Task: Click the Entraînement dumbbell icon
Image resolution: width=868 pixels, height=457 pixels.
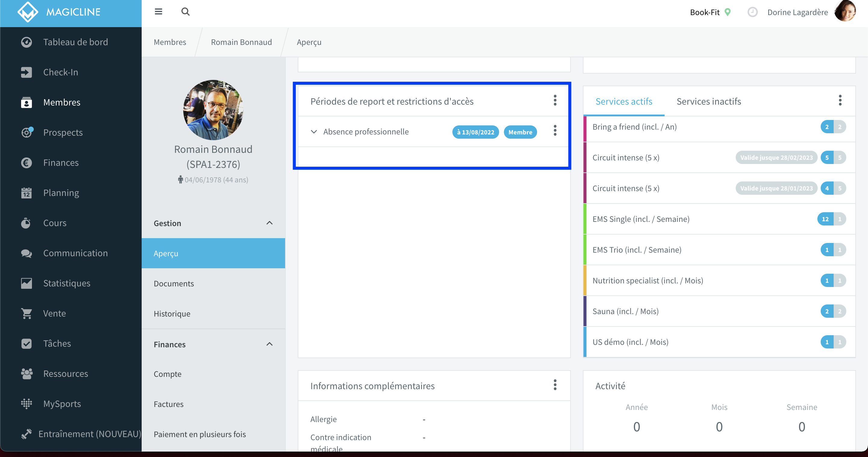Action: (x=26, y=434)
